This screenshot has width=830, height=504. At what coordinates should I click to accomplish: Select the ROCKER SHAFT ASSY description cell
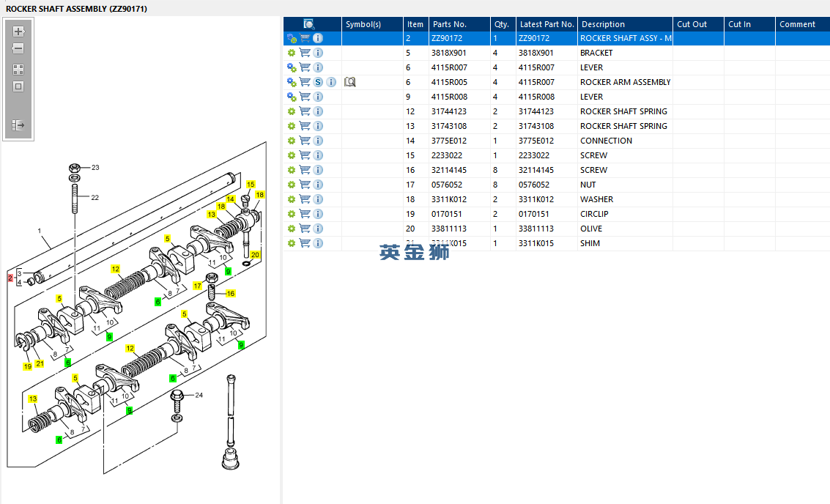[625, 38]
